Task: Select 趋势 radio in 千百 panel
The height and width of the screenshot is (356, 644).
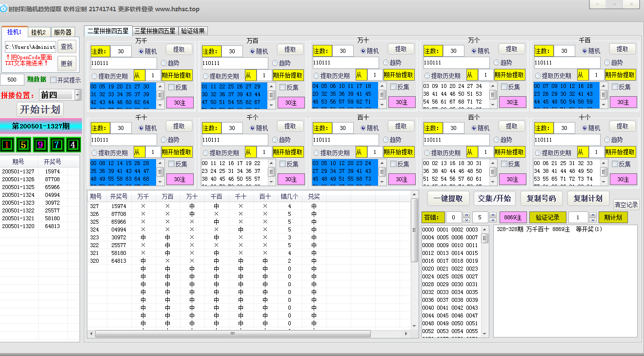Action: tap(614, 63)
